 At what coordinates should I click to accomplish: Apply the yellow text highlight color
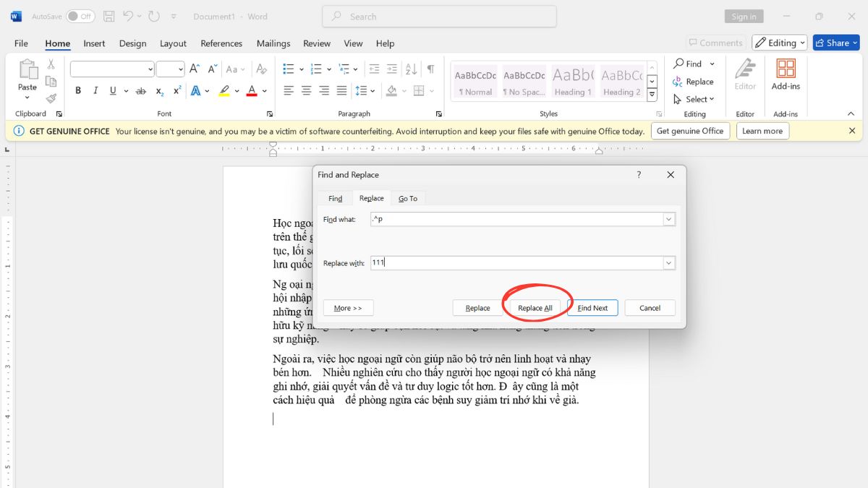(224, 91)
